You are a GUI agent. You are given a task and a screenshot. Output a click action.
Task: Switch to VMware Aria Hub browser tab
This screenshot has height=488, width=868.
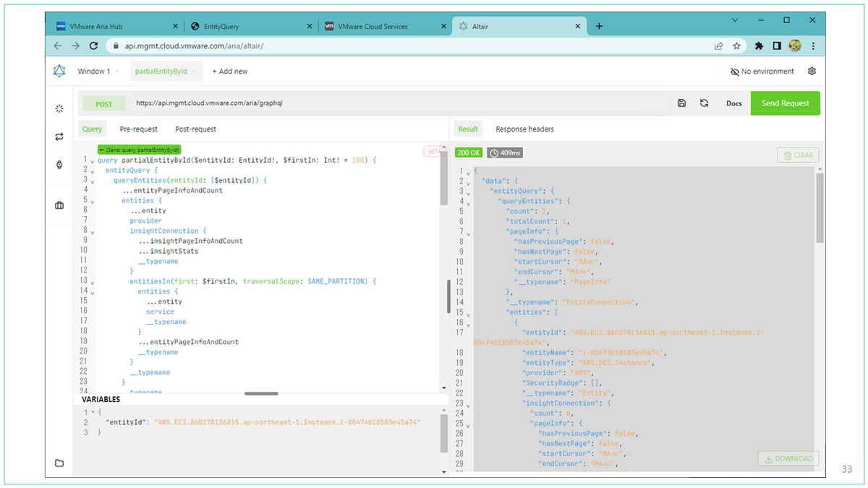(x=116, y=26)
